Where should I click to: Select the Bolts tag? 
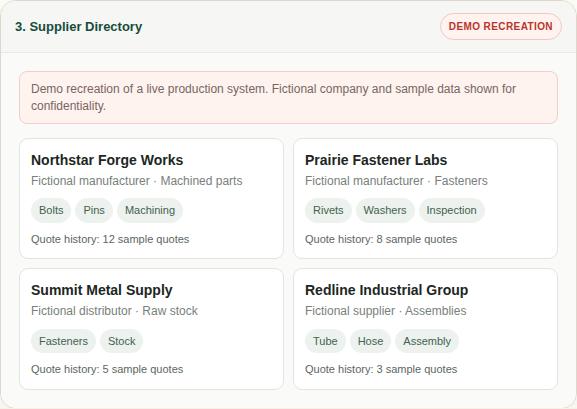click(51, 210)
